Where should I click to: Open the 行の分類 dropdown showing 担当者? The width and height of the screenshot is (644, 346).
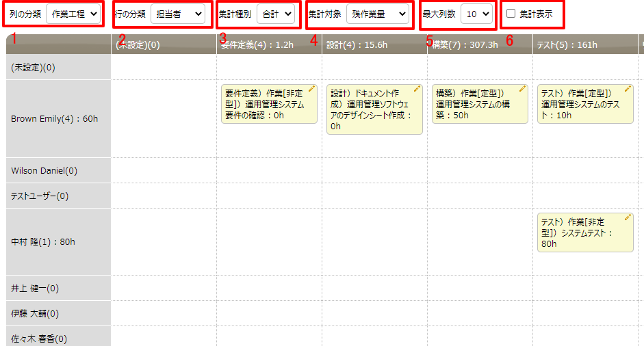[x=178, y=14]
